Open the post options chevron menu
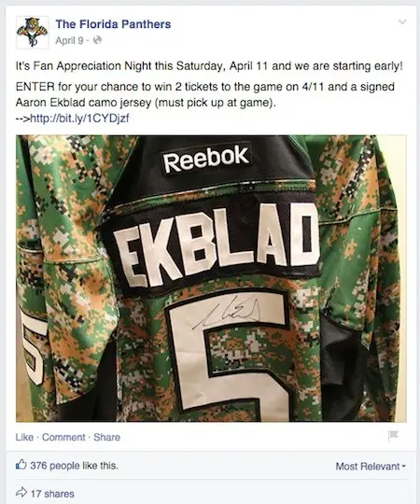Screen dimensions: 420x504 [402, 21]
